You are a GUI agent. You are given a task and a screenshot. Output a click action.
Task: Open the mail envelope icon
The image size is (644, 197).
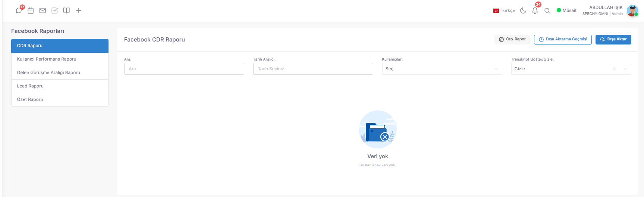click(x=43, y=10)
